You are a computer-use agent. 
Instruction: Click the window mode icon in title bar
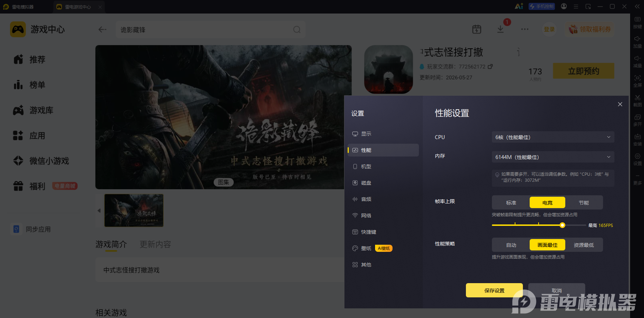[588, 6]
